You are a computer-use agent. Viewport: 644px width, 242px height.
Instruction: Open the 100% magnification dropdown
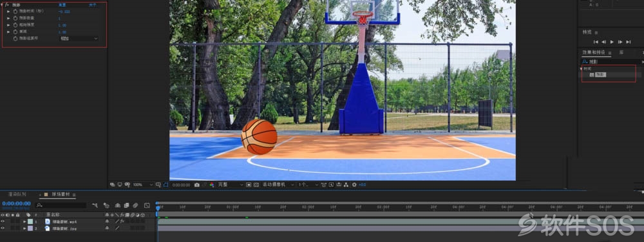coord(143,185)
